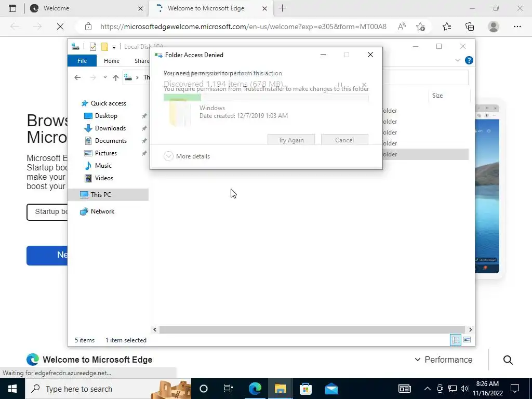Open Cortana from the taskbar
The image size is (532, 399).
(x=204, y=389)
